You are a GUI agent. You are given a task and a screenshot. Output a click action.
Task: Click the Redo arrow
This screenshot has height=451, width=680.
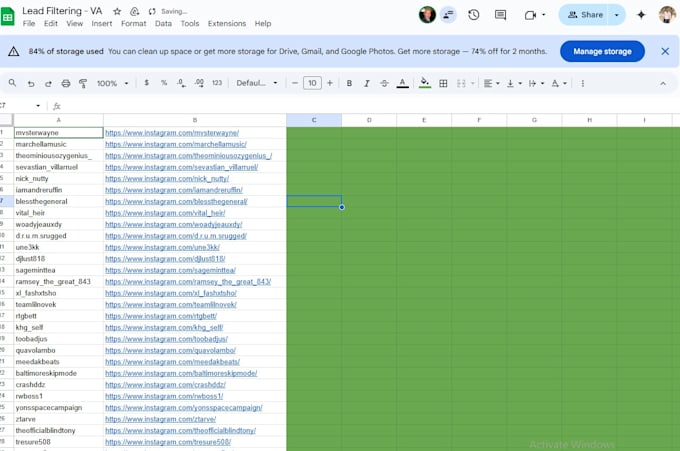point(48,83)
